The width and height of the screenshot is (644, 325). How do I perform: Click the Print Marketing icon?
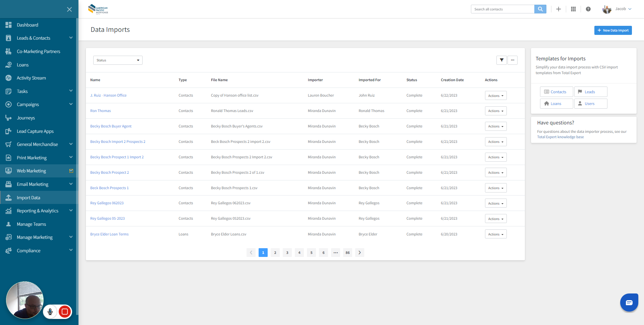click(x=8, y=158)
